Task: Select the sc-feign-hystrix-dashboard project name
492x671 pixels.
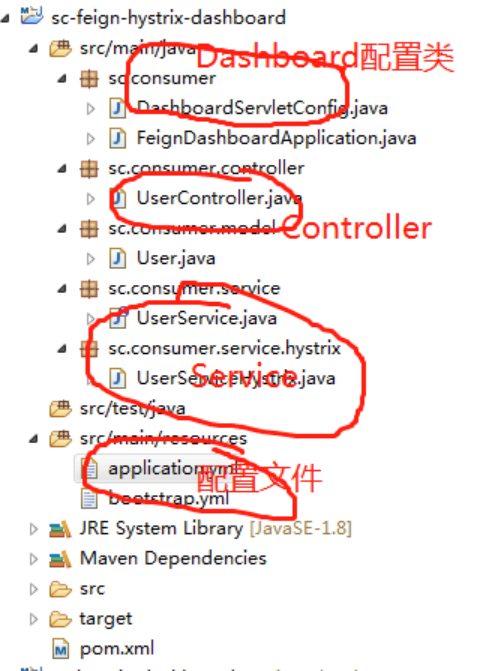Action: (168, 18)
